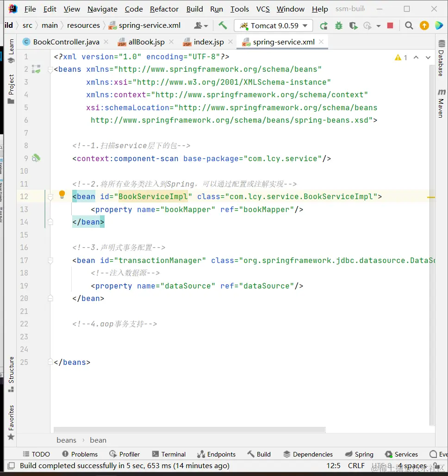Close the allBook.jsp tab
The width and height of the screenshot is (448, 476).
point(171,42)
